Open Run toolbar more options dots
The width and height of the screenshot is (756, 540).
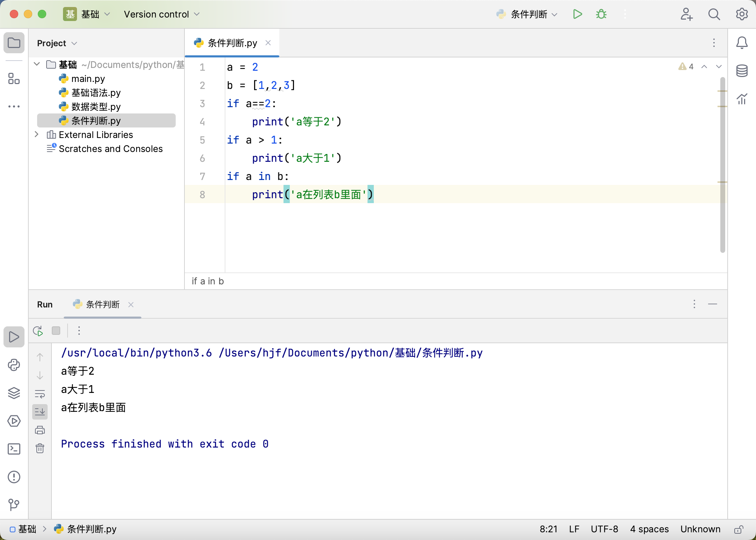pyautogui.click(x=79, y=331)
